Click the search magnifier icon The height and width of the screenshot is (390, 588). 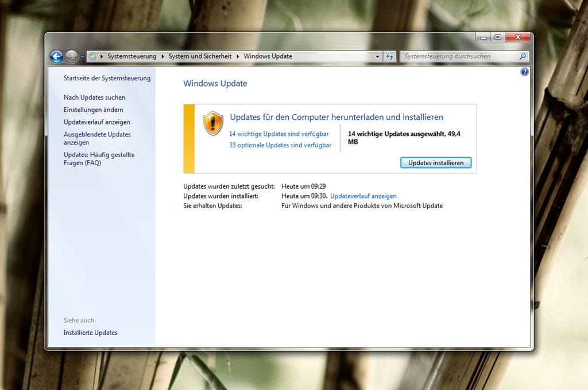coord(523,56)
